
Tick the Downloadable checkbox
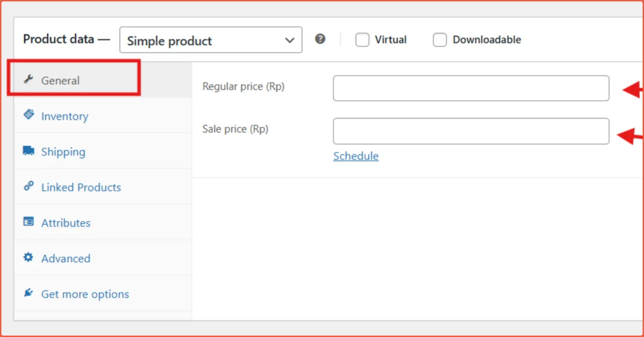pyautogui.click(x=440, y=40)
